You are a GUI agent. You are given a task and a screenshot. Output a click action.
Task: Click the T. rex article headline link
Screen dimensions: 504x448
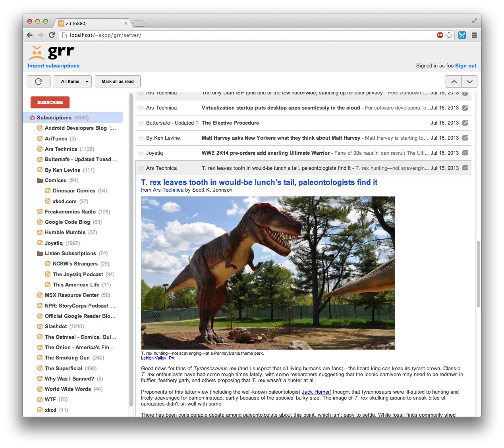click(259, 183)
